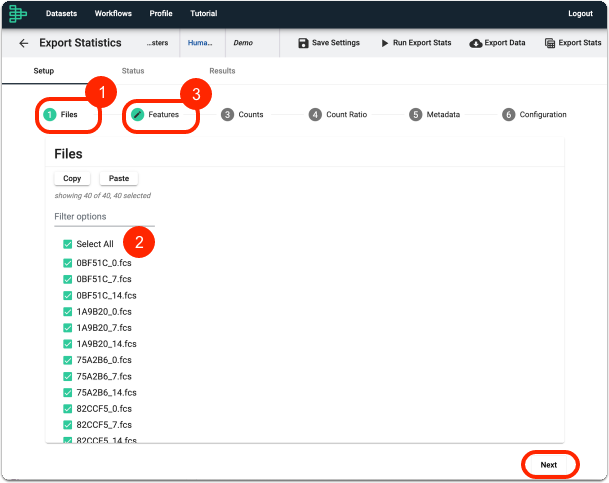Uncheck file 1A9B20_14.fcs
Image resolution: width=609 pixels, height=483 pixels.
[x=68, y=344]
